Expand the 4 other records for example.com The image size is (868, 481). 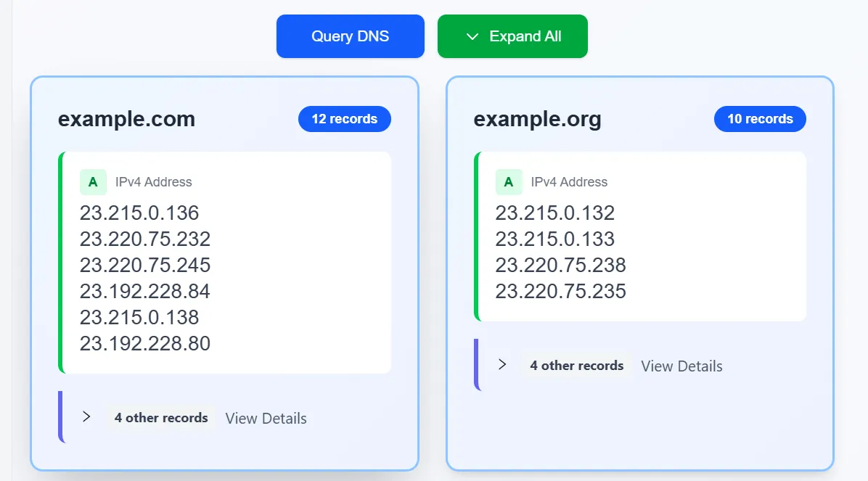[160, 417]
